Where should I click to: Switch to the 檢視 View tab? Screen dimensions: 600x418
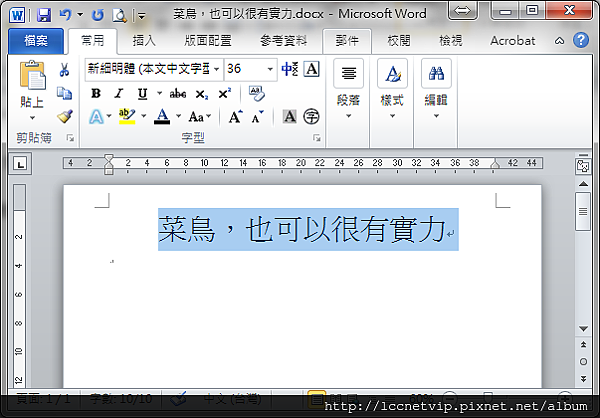(450, 41)
